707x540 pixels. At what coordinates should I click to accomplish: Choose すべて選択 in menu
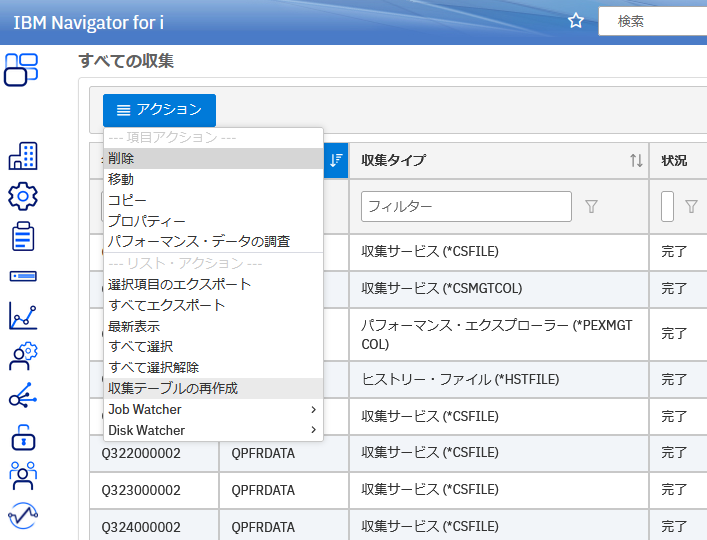tap(214, 346)
